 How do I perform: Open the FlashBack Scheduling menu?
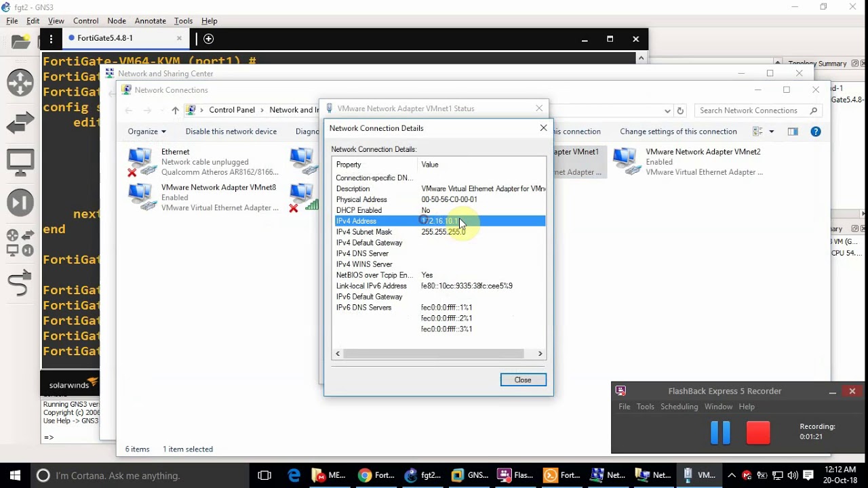679,407
